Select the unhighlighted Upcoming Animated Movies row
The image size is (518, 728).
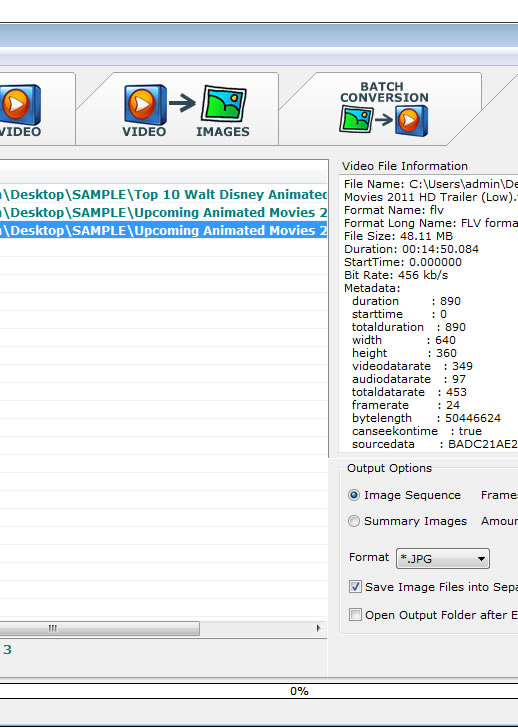pyautogui.click(x=164, y=213)
